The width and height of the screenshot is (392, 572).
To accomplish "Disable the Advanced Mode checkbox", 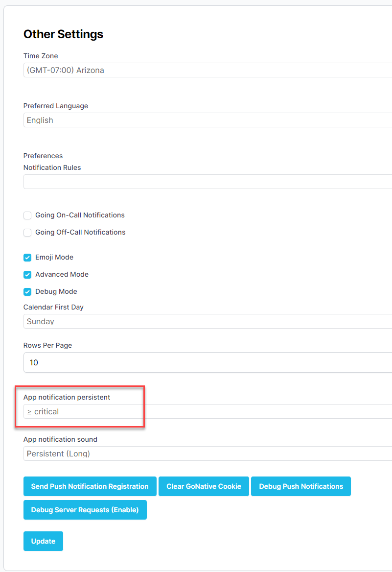I will [28, 275].
